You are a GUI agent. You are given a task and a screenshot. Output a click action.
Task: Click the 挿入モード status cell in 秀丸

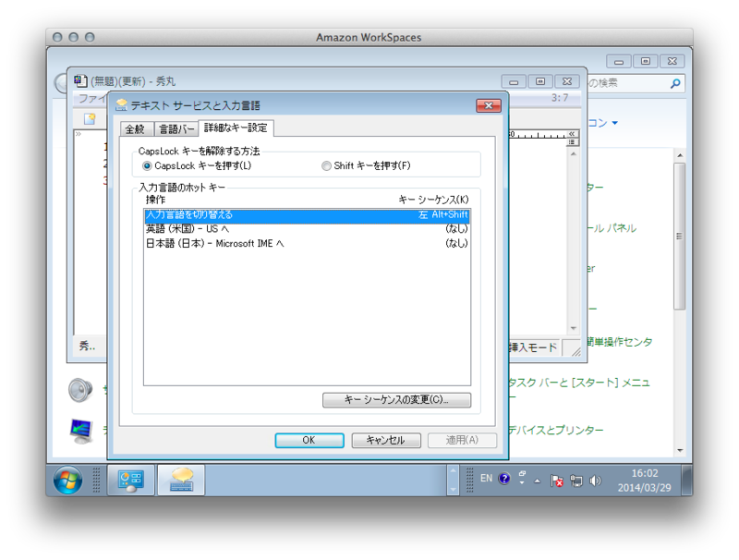534,347
